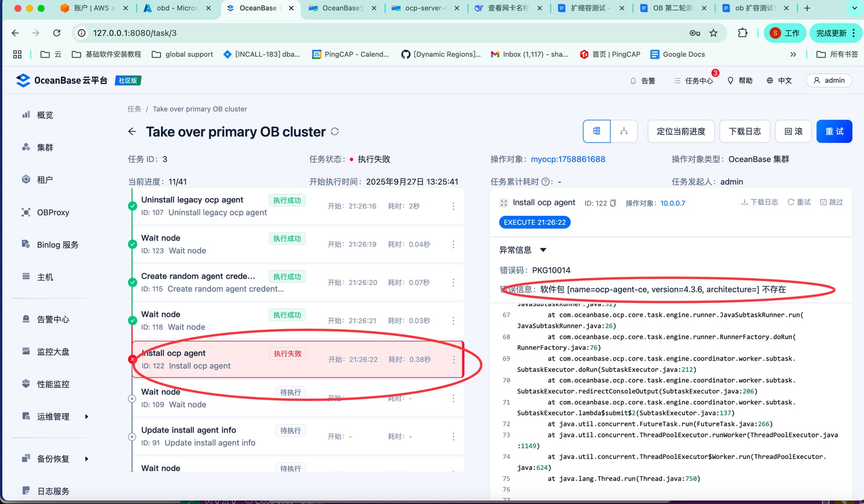Click the refresh icon beside task title
This screenshot has height=504, width=864.
point(335,132)
